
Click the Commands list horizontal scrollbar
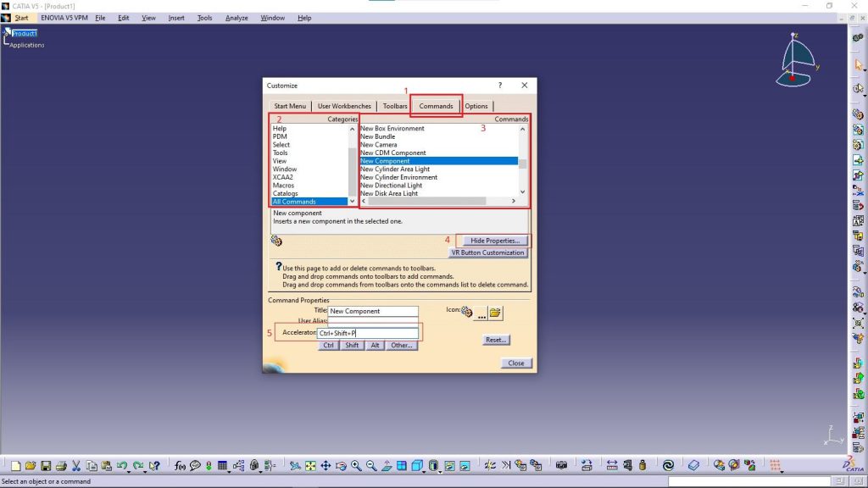427,201
